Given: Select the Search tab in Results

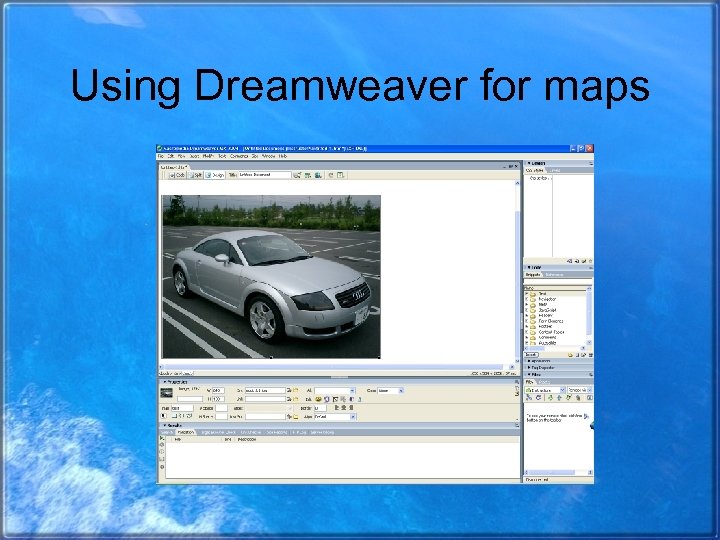Looking at the screenshot, I should [167, 432].
